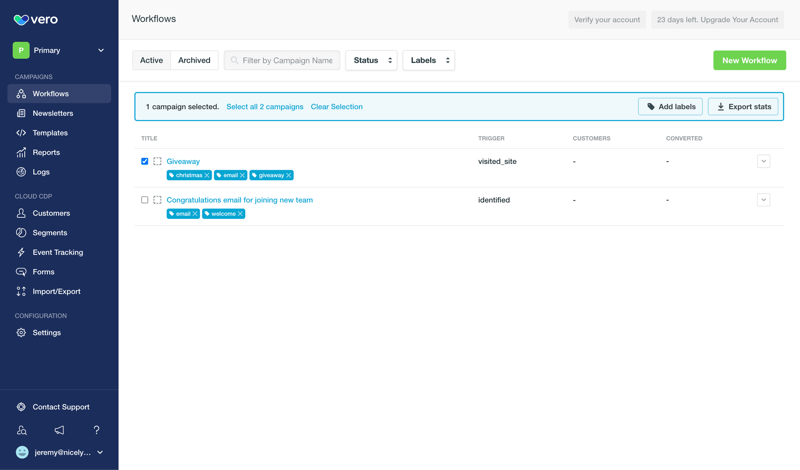Open the help question mark icon

(x=96, y=430)
